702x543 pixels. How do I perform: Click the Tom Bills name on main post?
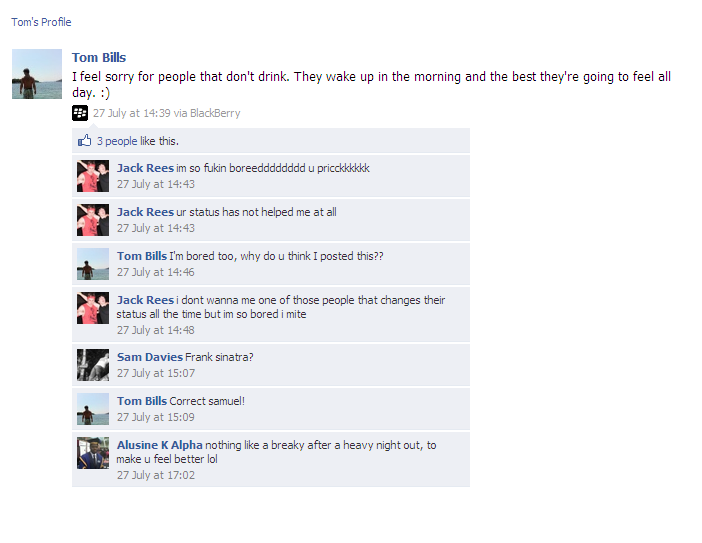click(x=99, y=57)
